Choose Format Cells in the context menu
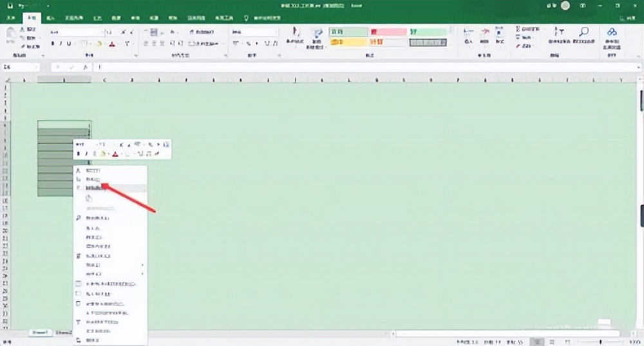 110,304
